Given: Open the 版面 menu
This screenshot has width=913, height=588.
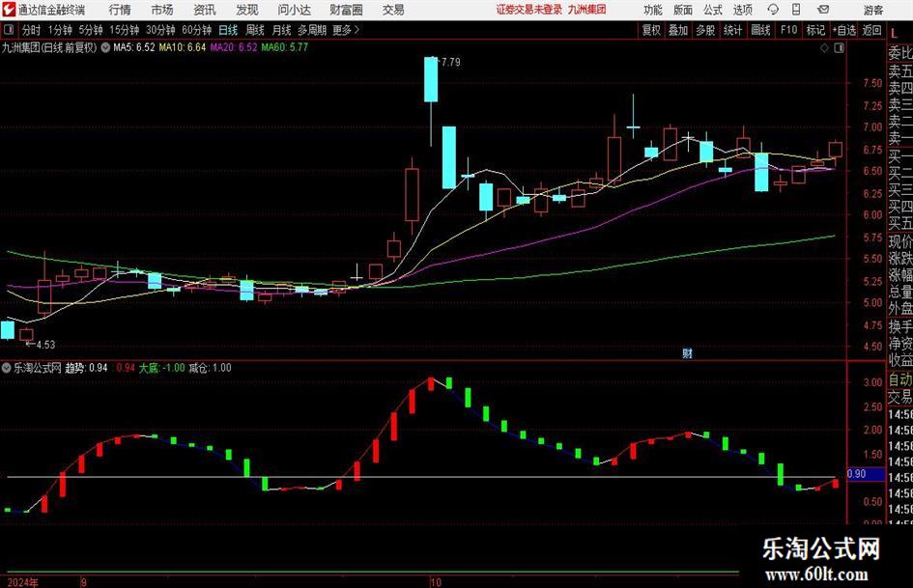Looking at the screenshot, I should pos(682,10).
